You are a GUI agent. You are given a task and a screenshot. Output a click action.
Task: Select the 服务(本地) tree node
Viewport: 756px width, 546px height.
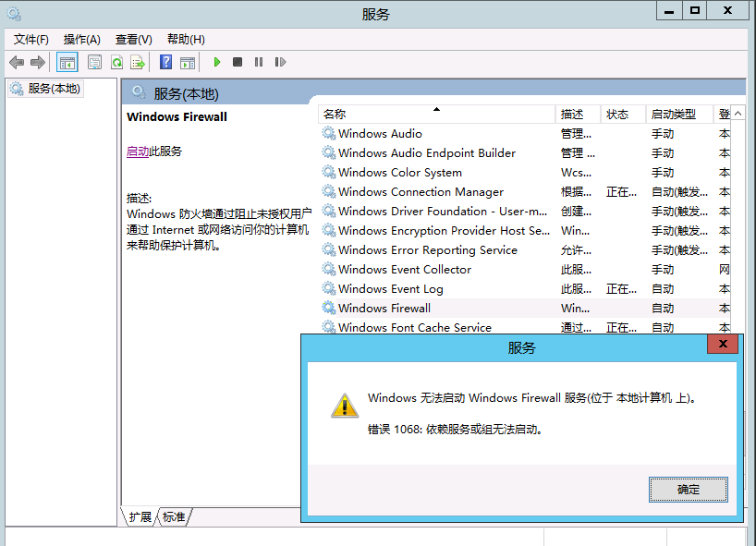coord(46,89)
